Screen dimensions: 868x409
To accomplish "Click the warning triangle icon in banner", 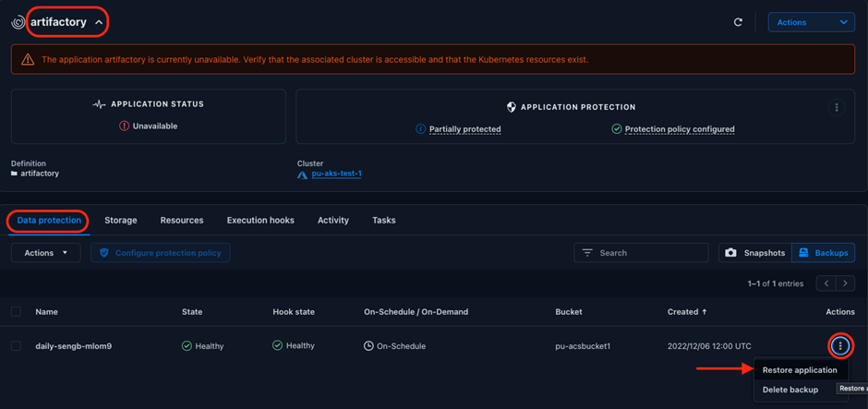I will click(x=28, y=59).
